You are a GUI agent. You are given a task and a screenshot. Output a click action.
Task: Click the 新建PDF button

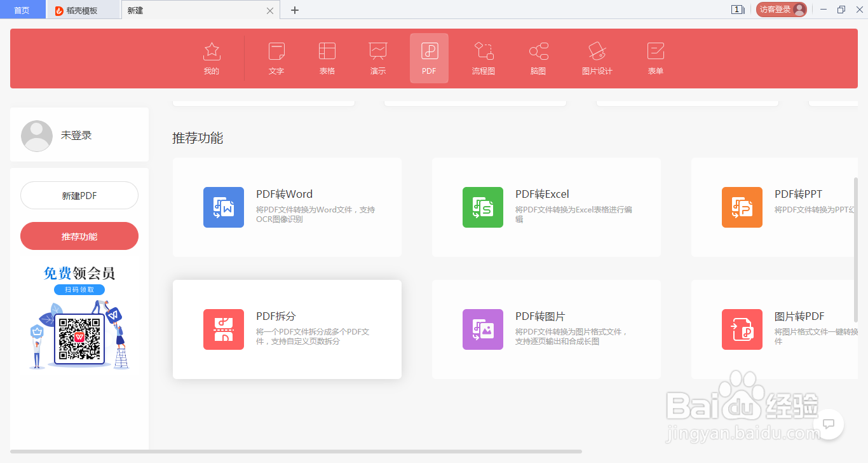[x=79, y=195]
